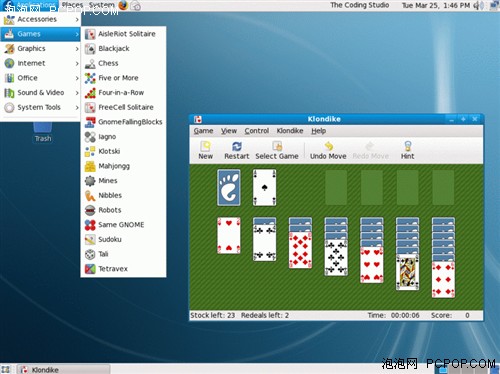The image size is (500, 374).
Task: Open Same GNOME game
Action: (x=123, y=225)
